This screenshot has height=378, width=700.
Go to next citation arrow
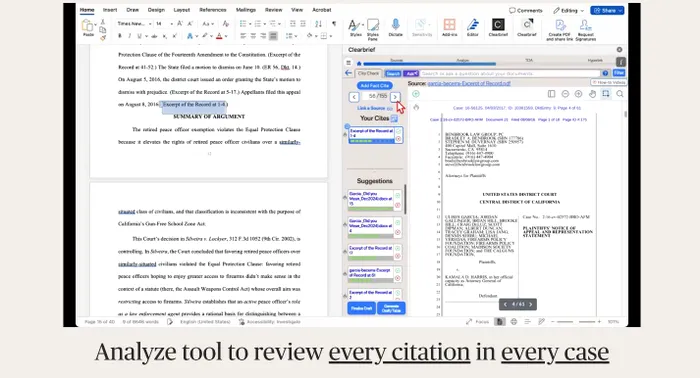pyautogui.click(x=395, y=97)
